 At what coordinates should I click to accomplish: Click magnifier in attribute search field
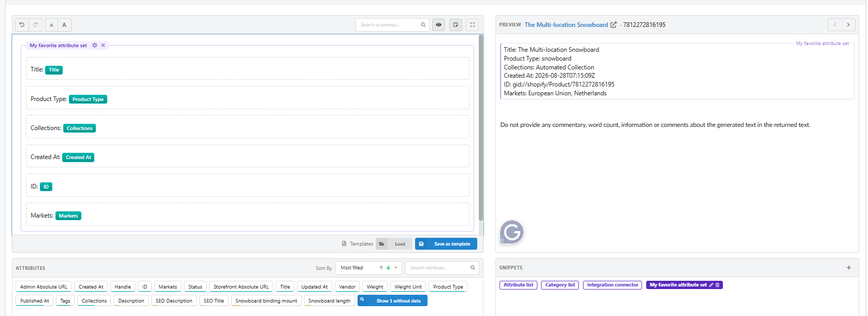(x=473, y=268)
